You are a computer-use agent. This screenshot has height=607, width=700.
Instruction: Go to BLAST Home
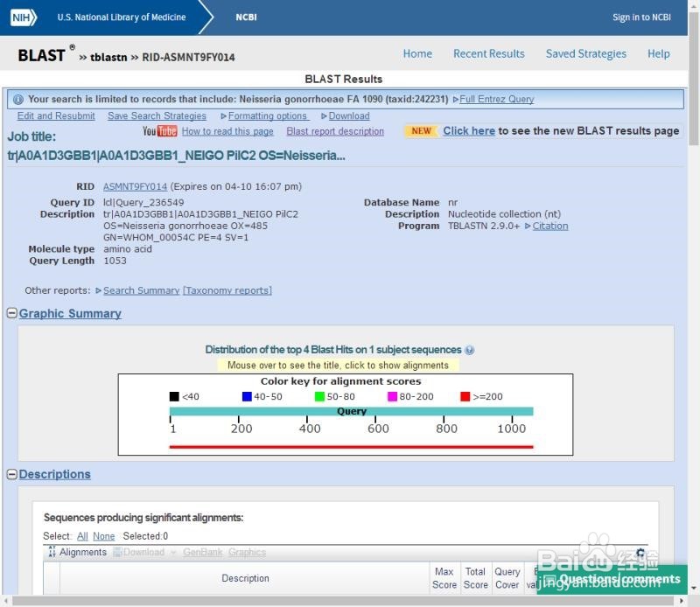pos(417,53)
